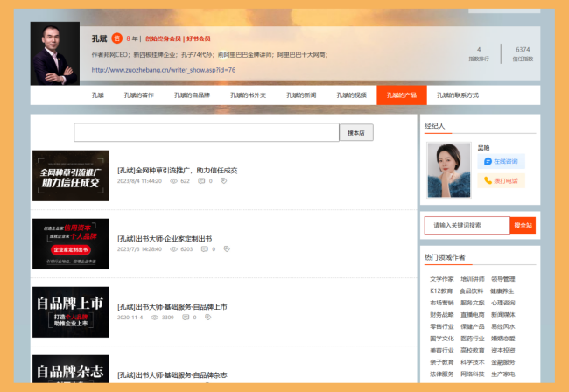The width and height of the screenshot is (569, 392).
Task: Open the zuozhebang.cn writer profile link
Action: coord(163,70)
